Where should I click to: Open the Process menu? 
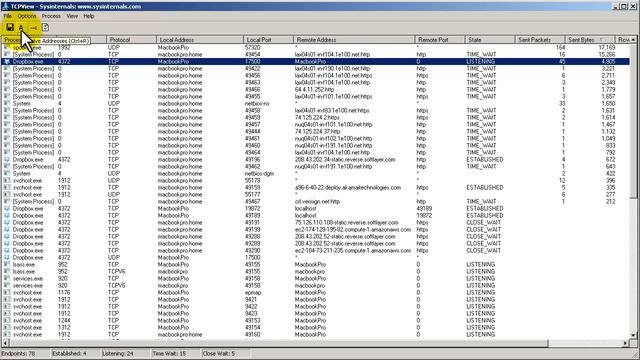[51, 16]
